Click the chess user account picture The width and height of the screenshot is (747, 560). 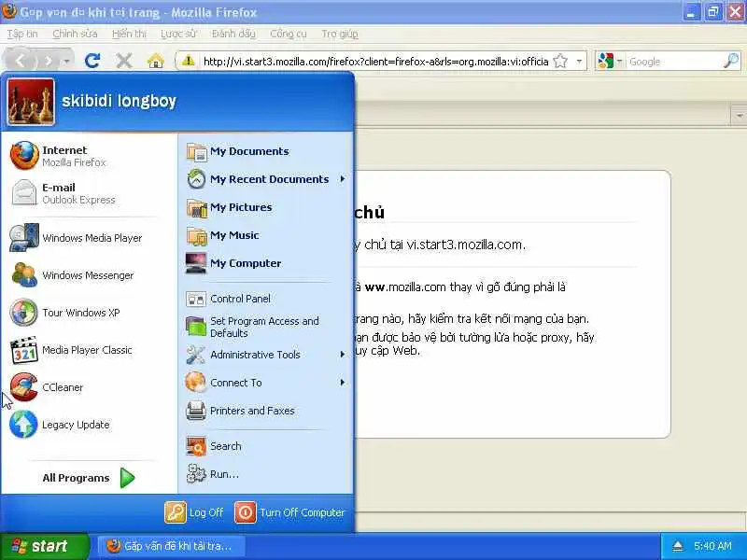pos(31,102)
